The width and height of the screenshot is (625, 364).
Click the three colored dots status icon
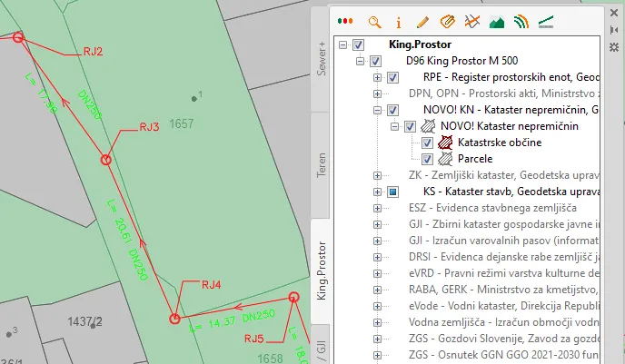(x=345, y=20)
